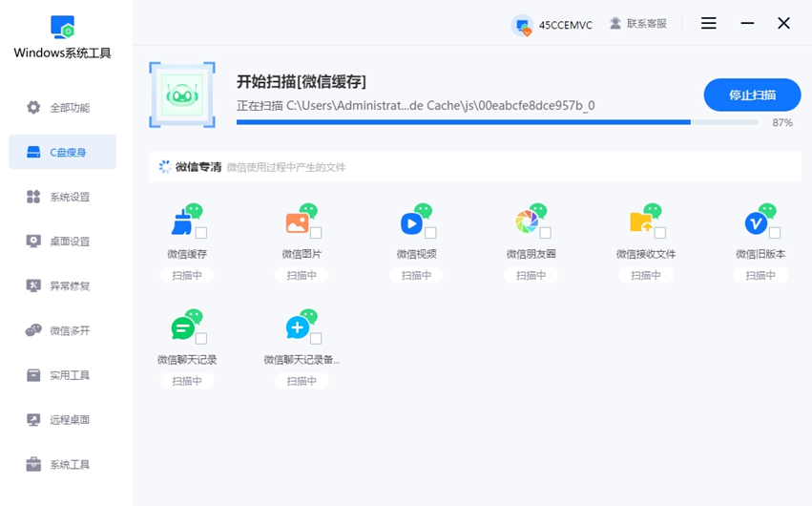Minimize the Windows系统工具 window
Image resolution: width=812 pixels, height=506 pixels.
click(747, 23)
